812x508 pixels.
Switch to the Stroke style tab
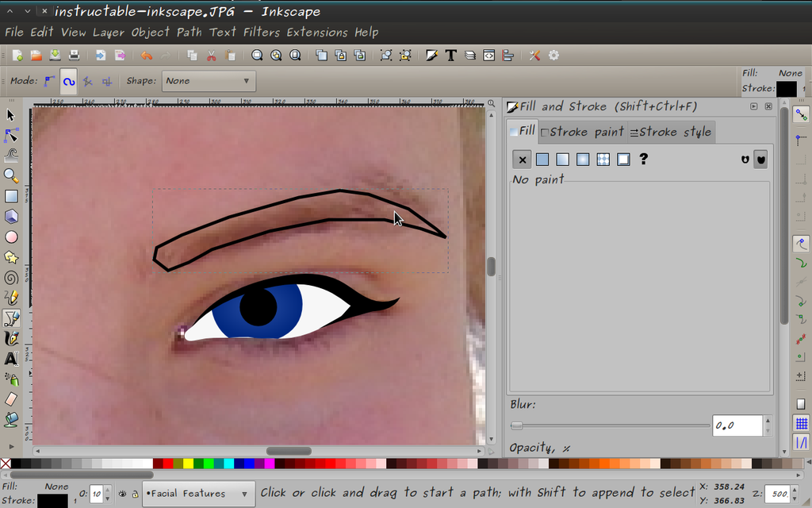tap(670, 132)
